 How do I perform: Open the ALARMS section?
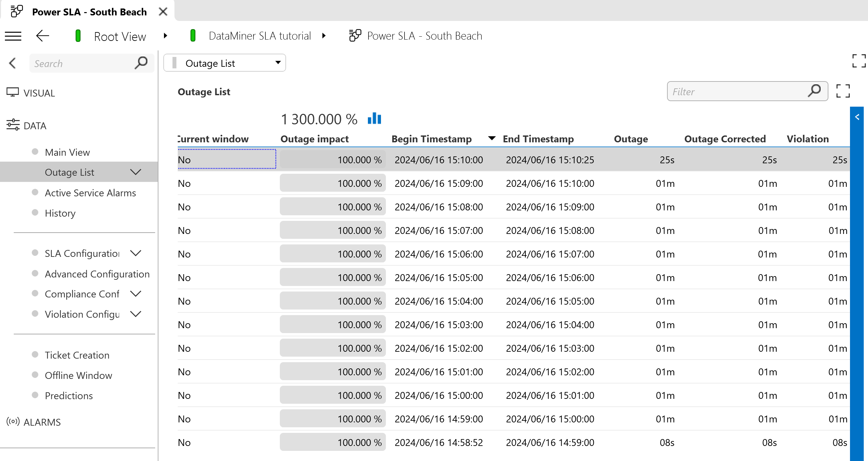42,422
